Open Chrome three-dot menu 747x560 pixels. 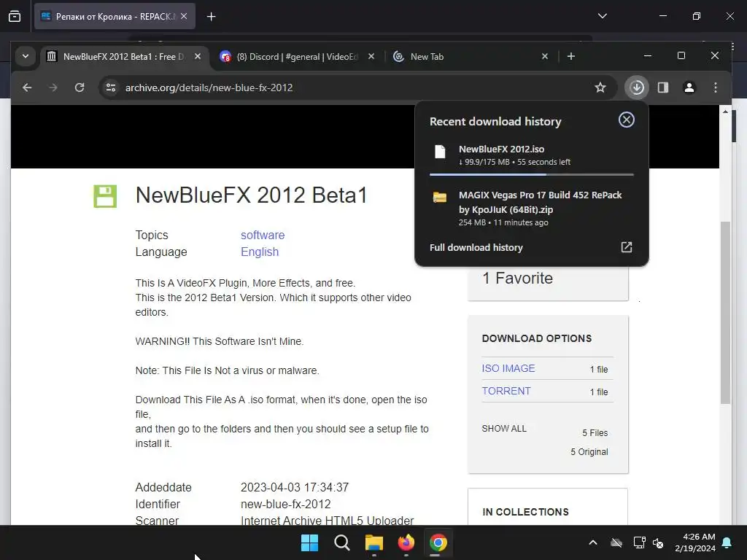click(716, 87)
